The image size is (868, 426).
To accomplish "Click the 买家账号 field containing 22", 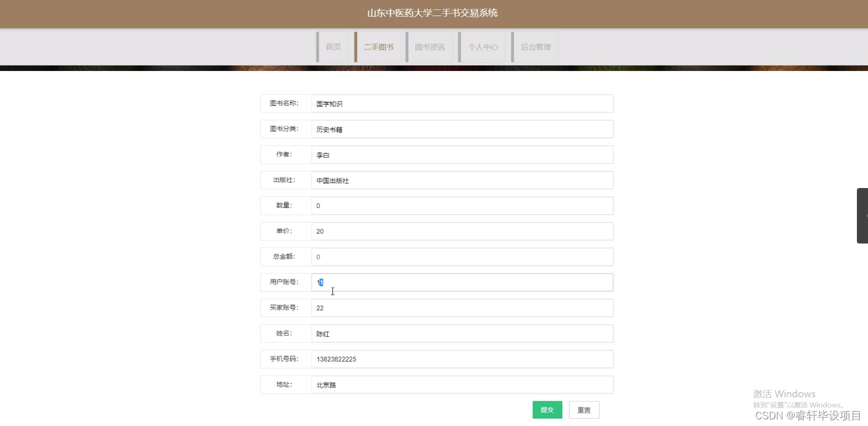I will [462, 307].
